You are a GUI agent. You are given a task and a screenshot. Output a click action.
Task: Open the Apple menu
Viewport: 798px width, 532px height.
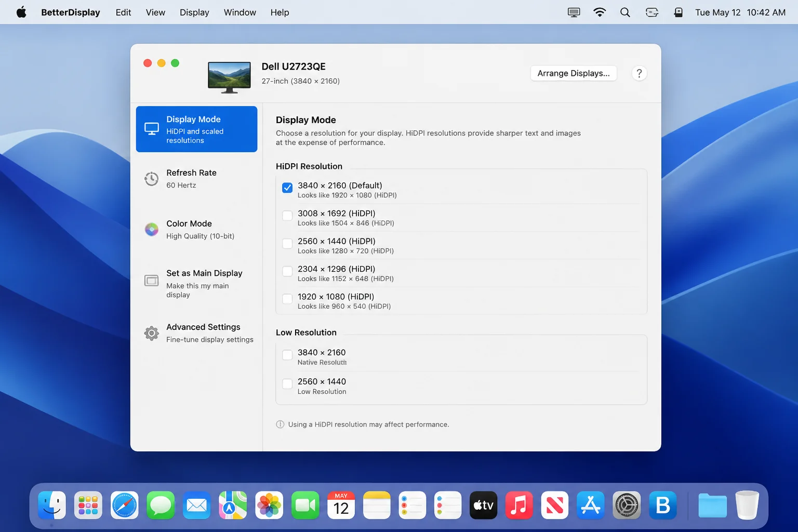[x=21, y=12]
